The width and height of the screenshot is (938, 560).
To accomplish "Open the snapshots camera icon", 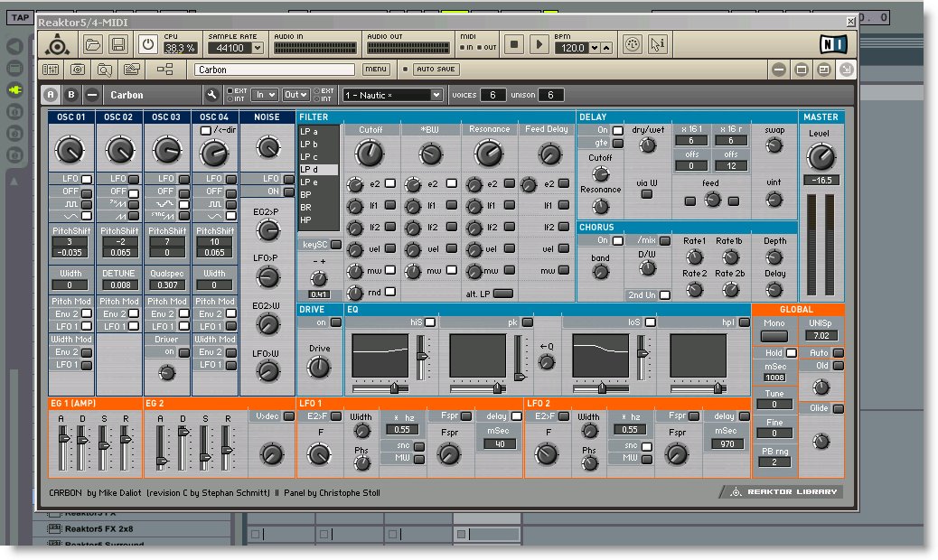I will point(78,70).
